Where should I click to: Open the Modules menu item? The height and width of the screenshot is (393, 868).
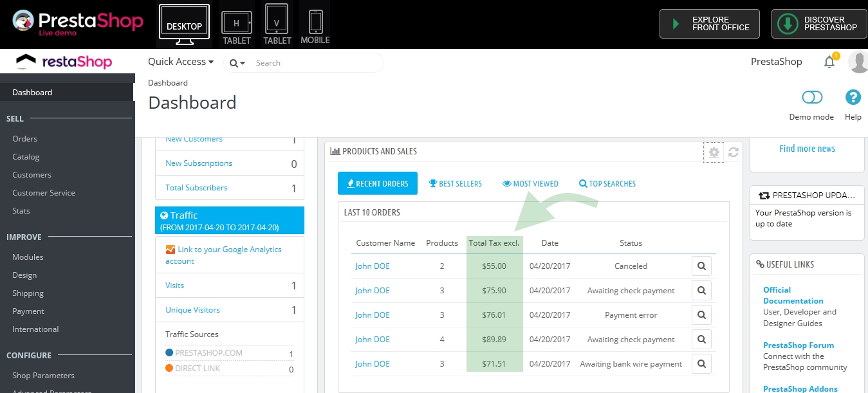pos(28,257)
